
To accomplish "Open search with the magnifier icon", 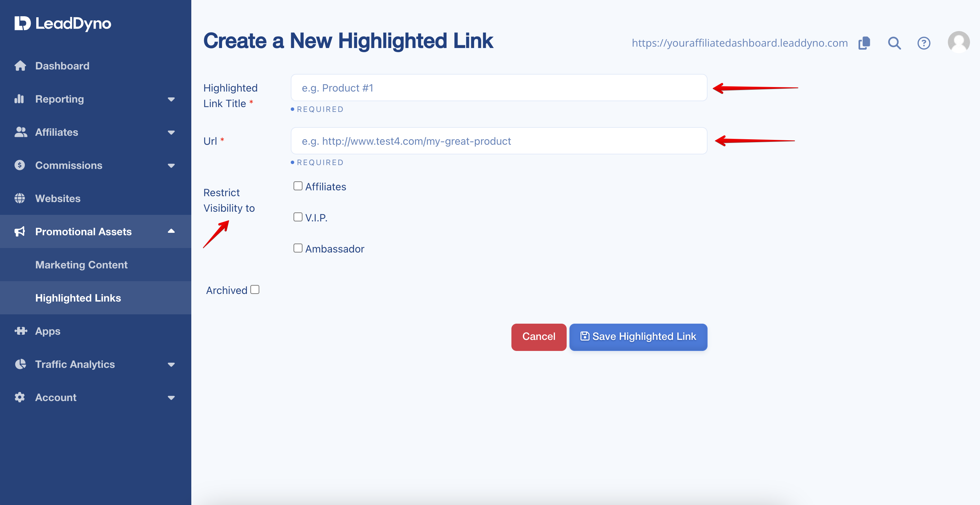I will (894, 43).
